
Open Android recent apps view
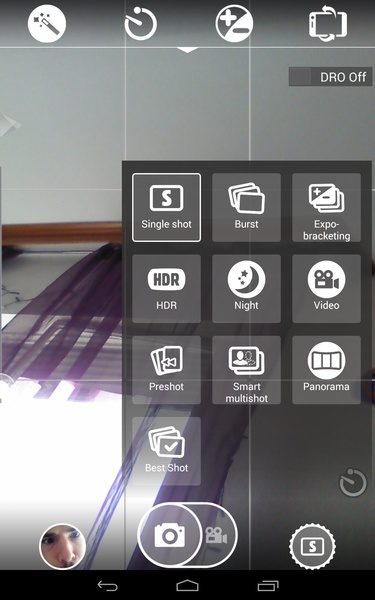[x=268, y=585]
